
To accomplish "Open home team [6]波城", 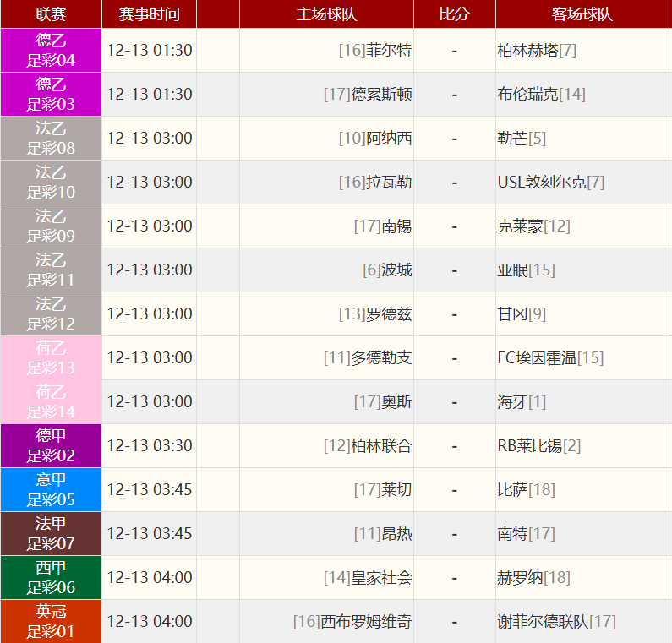I will click(x=387, y=270).
